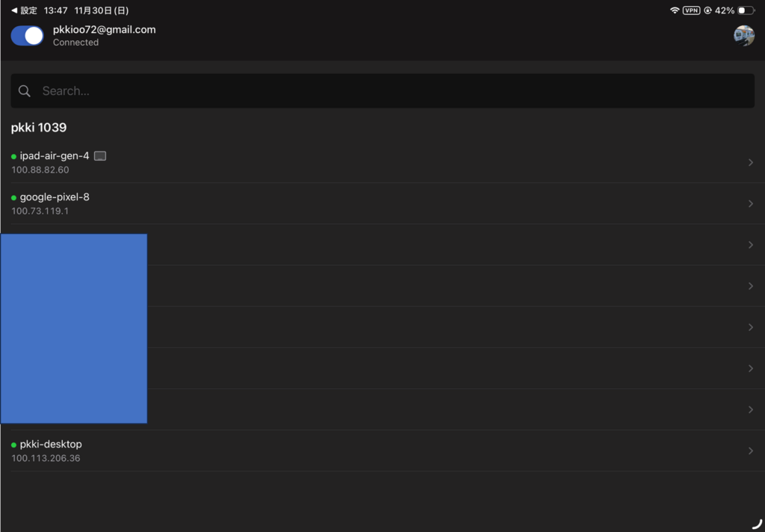Screen dimensions: 765x532
Task: Open chevron of row directly below google-pixel-8
Action: tap(750, 245)
